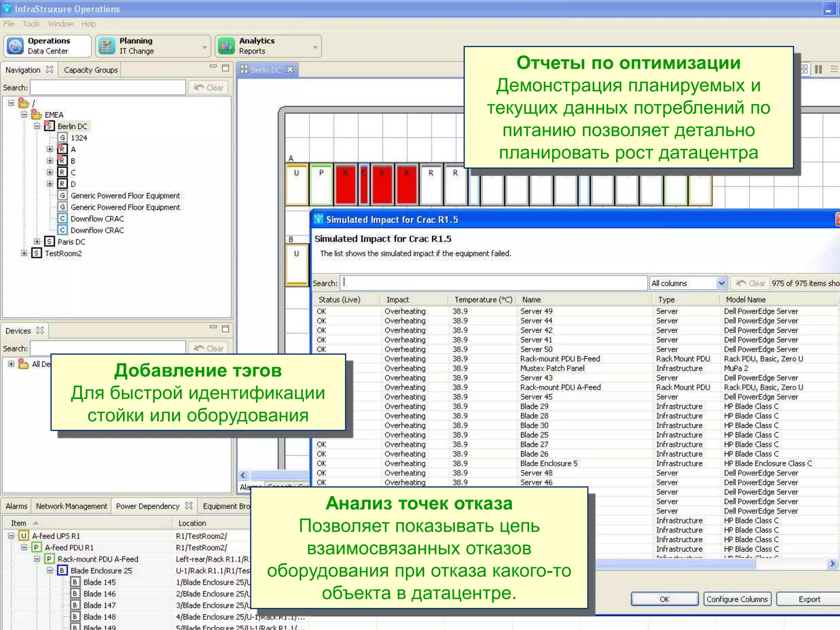The height and width of the screenshot is (630, 840).
Task: Expand the Paris DC tree node
Action: tap(37, 242)
